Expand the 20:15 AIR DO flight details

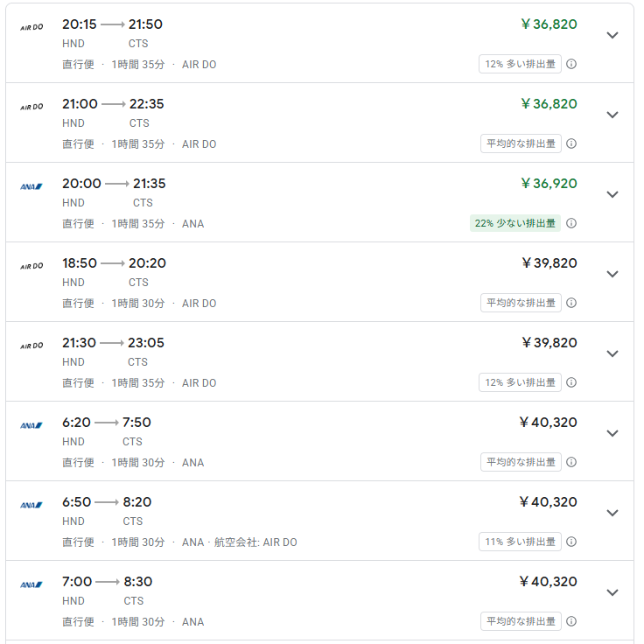coord(612,36)
